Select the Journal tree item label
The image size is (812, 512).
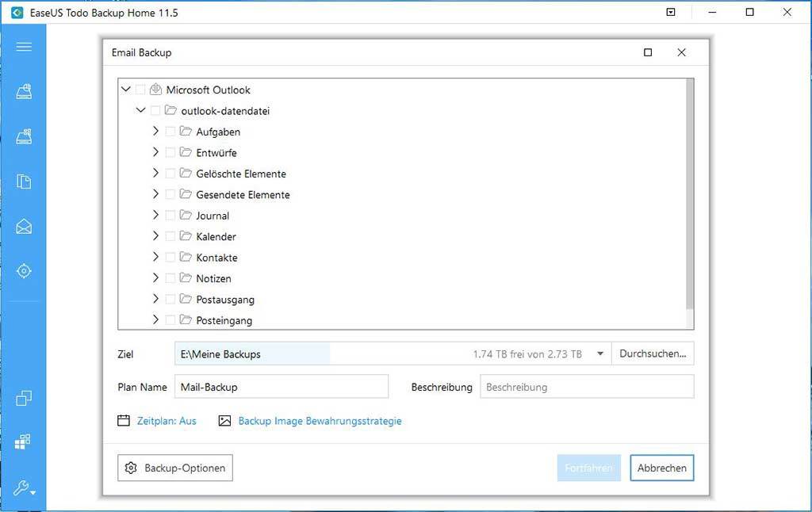pos(213,216)
